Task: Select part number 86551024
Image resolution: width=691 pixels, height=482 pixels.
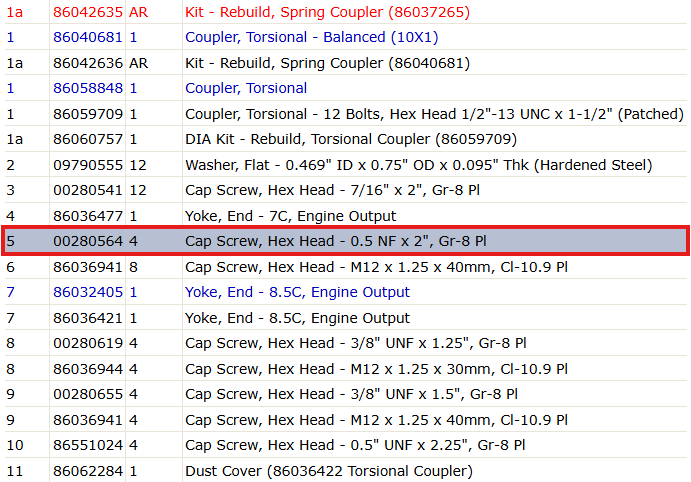Action: pyautogui.click(x=88, y=445)
